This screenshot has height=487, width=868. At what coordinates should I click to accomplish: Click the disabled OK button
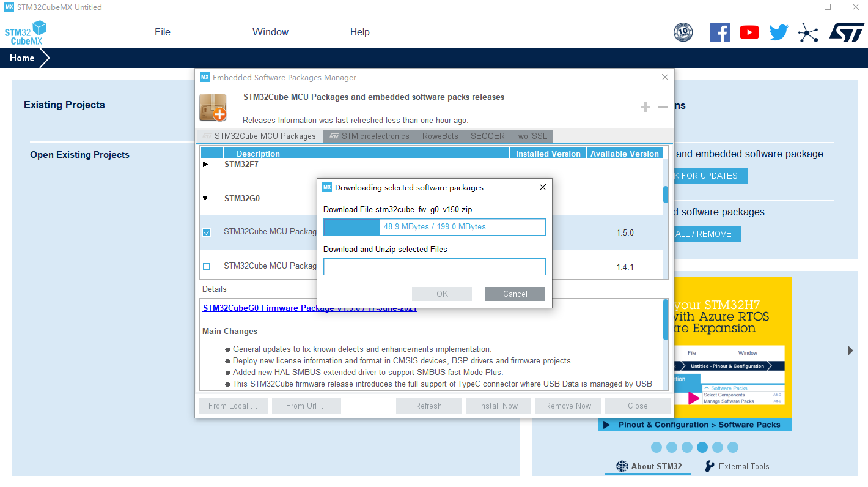[x=442, y=294]
